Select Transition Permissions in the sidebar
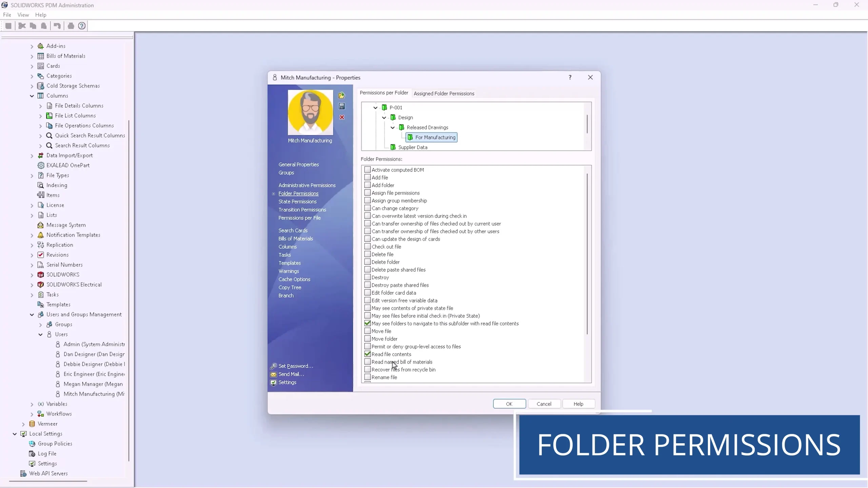The width and height of the screenshot is (868, 488). click(302, 209)
